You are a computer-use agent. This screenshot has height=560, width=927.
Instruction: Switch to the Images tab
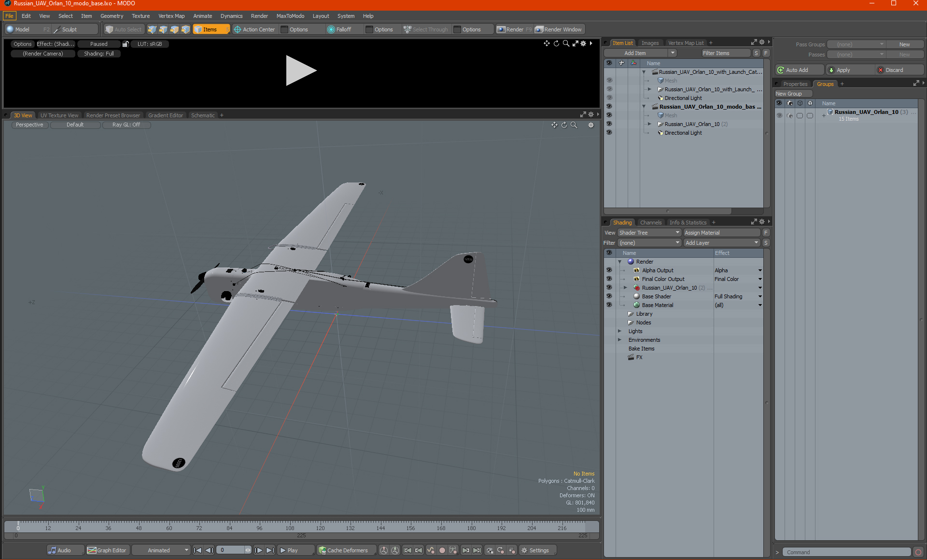coord(650,43)
